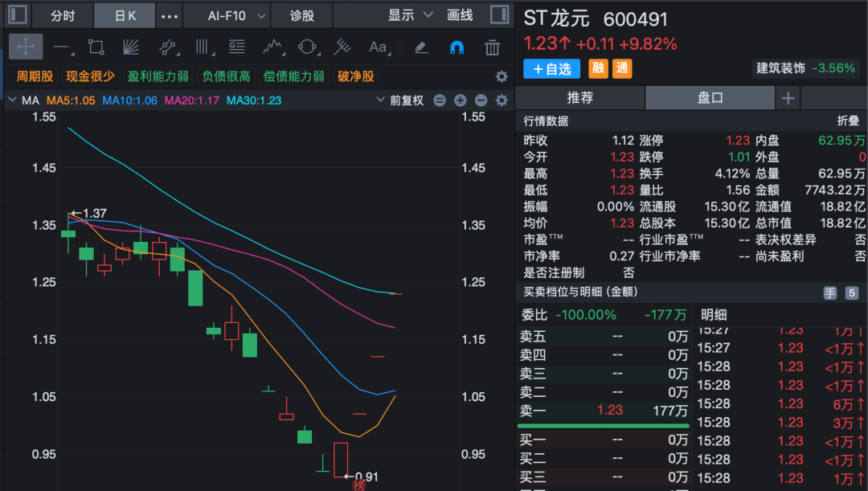Select the circle shape tool
This screenshot has height=491, width=868.
tap(308, 47)
